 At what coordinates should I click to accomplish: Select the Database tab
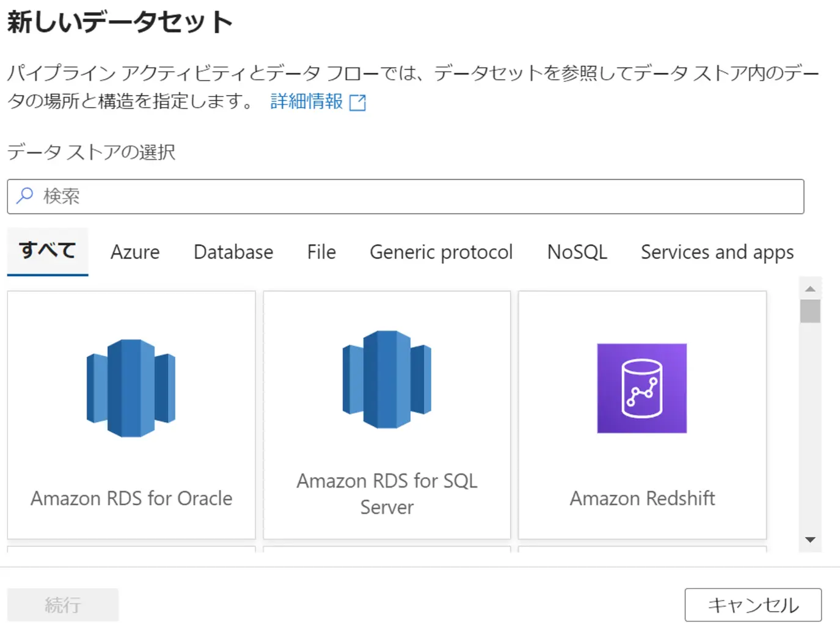point(233,252)
